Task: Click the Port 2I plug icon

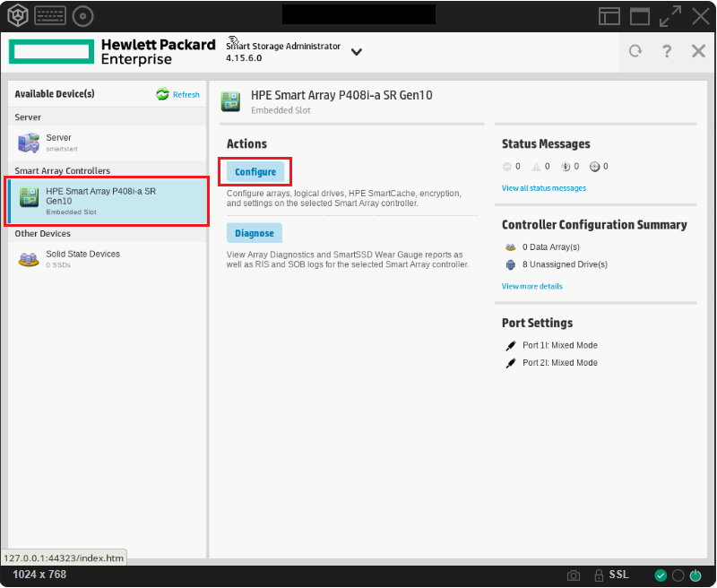Action: coord(510,364)
